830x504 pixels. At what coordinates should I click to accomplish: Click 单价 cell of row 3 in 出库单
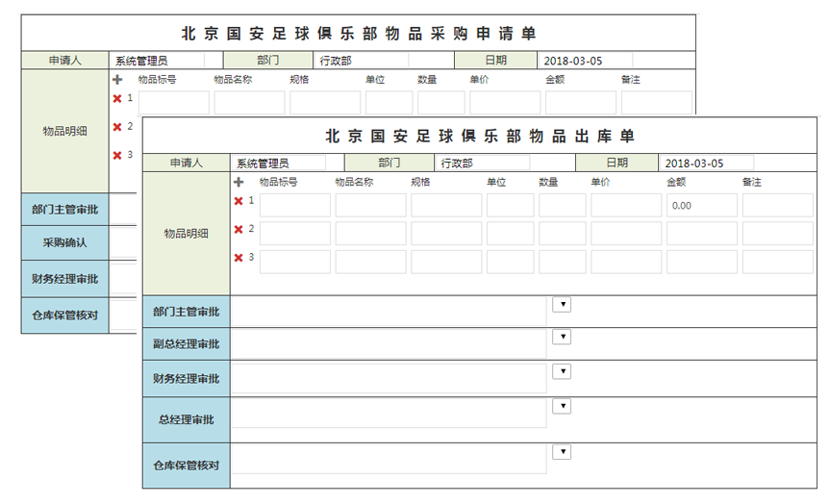pos(626,262)
